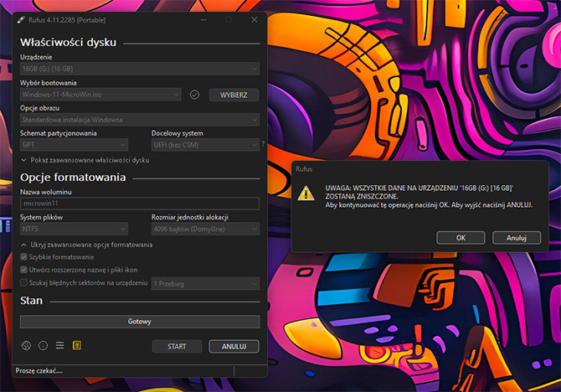The height and width of the screenshot is (392, 561).
Task: Click the Rufus title of the warning dialog
Action: click(x=304, y=169)
